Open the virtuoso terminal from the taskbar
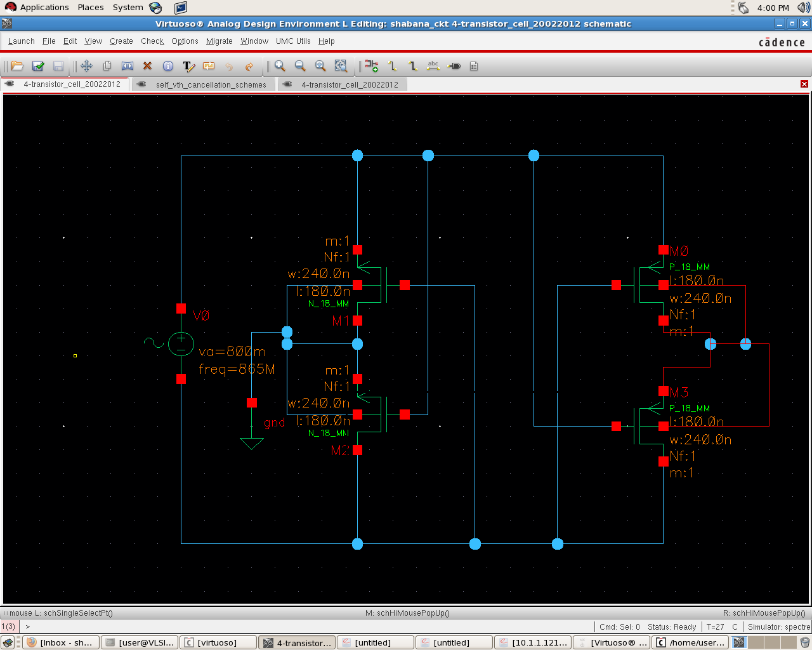This screenshot has height=650, width=812. pyautogui.click(x=218, y=642)
